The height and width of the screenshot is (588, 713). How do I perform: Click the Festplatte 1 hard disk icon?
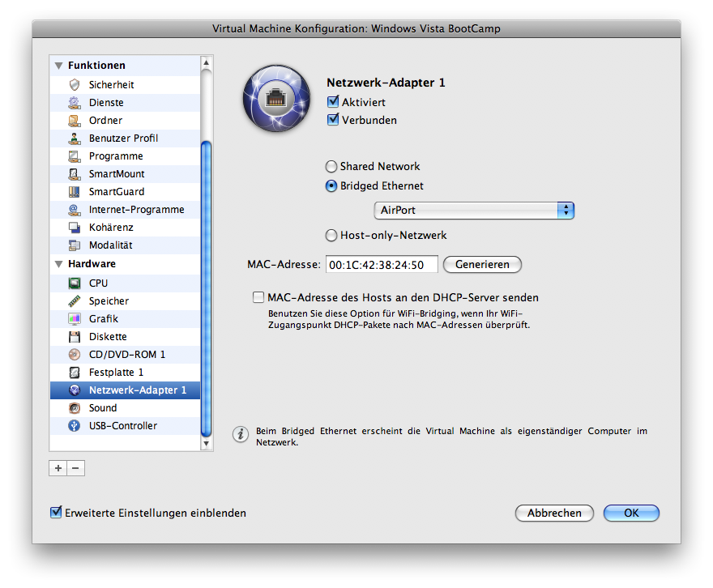[x=74, y=373]
